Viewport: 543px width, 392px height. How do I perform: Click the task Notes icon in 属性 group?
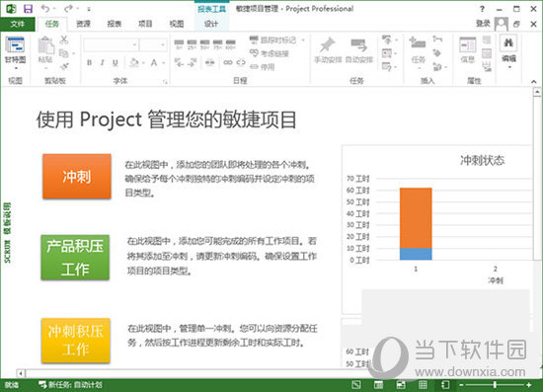click(487, 39)
